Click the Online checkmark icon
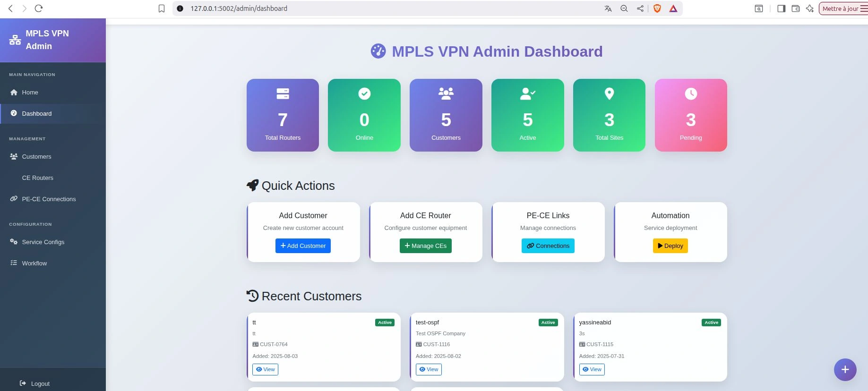 click(x=364, y=93)
